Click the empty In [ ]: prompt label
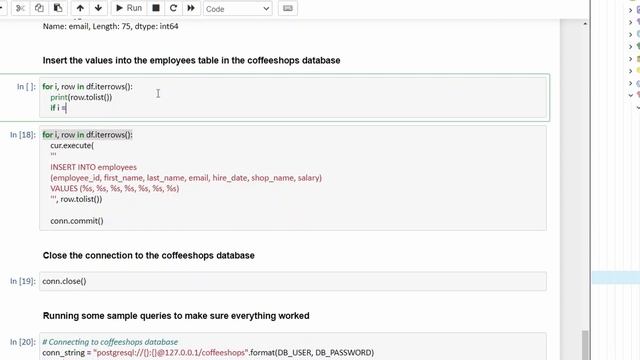The width and height of the screenshot is (640, 360). (x=26, y=87)
